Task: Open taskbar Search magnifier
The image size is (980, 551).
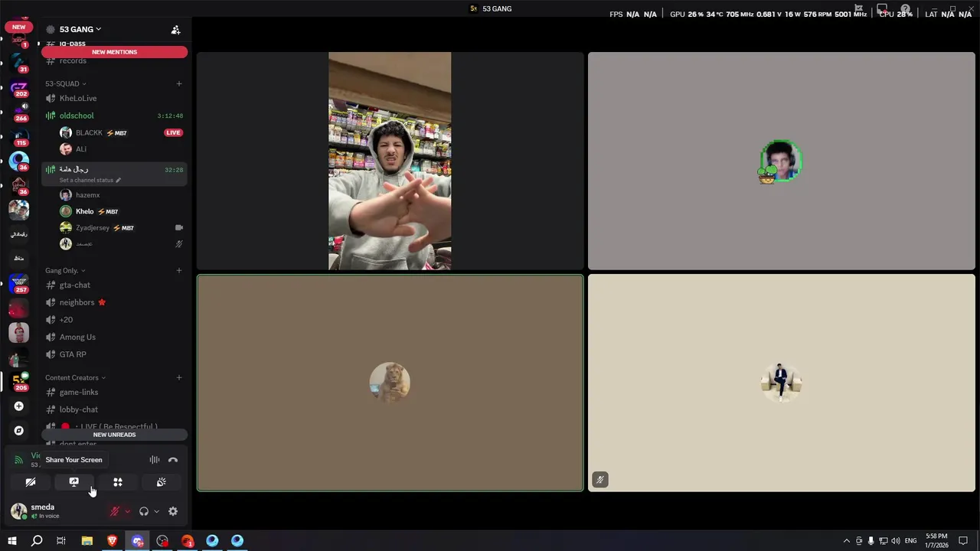Action: coord(37,541)
